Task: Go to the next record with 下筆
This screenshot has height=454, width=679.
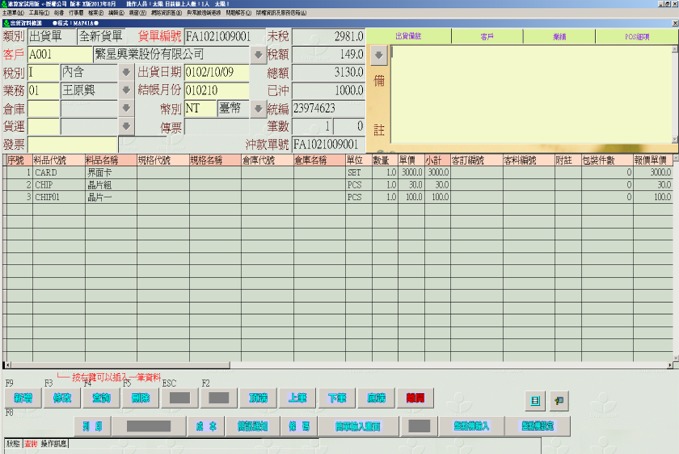Action: click(336, 397)
